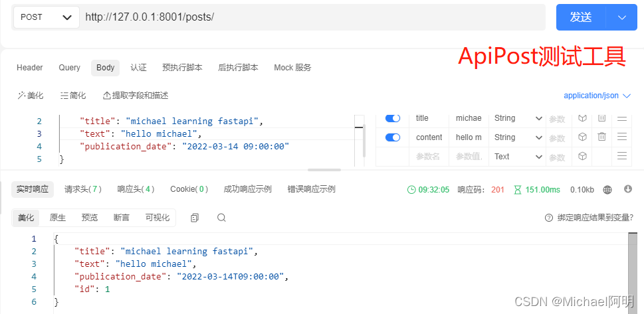Image resolution: width=644 pixels, height=314 pixels.
Task: Click the description field in the content row
Action: (558, 138)
